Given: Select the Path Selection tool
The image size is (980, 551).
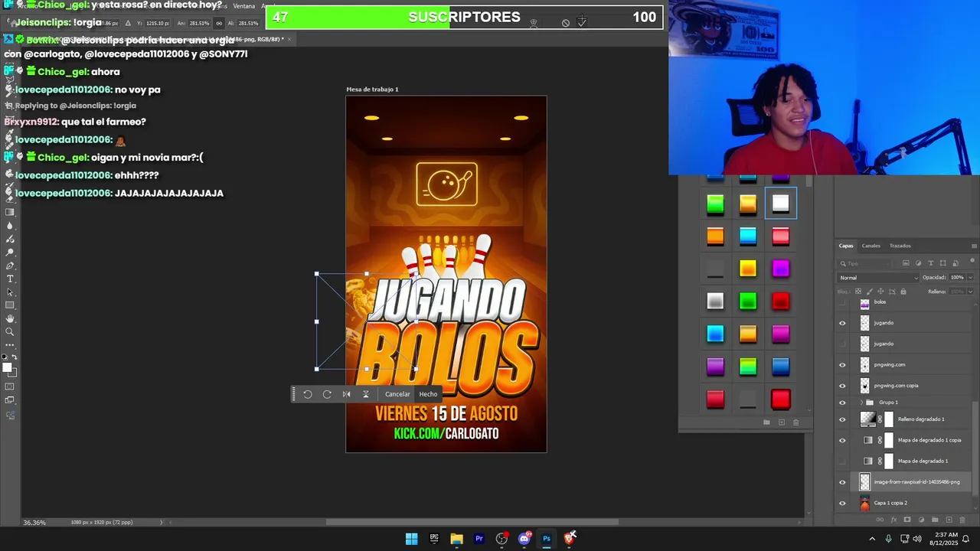Looking at the screenshot, I should pyautogui.click(x=10, y=292).
